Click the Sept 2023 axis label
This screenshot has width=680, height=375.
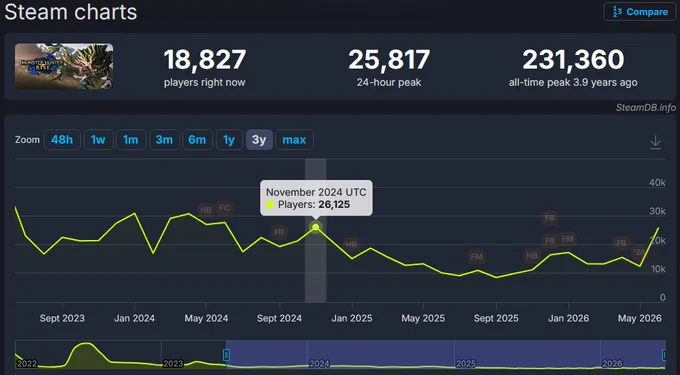pyautogui.click(x=62, y=318)
